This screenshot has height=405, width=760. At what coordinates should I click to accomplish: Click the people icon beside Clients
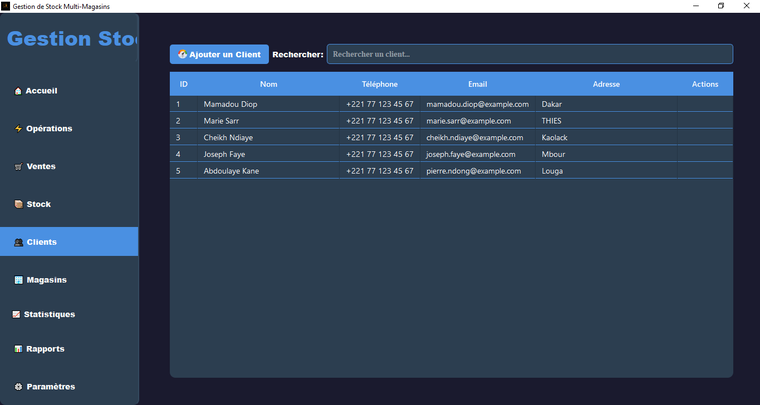[18, 243]
